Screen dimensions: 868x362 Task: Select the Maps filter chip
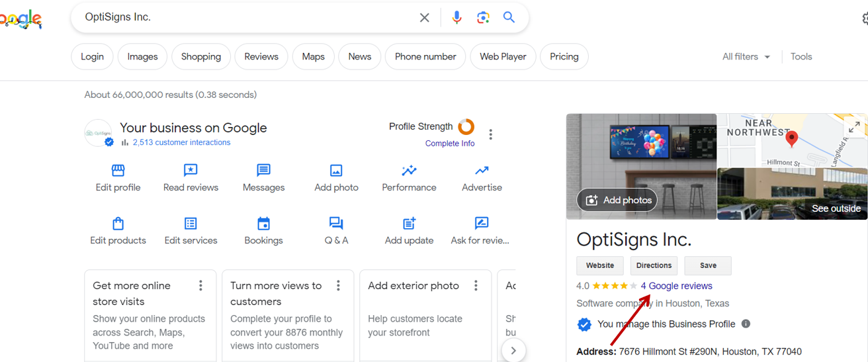314,57
